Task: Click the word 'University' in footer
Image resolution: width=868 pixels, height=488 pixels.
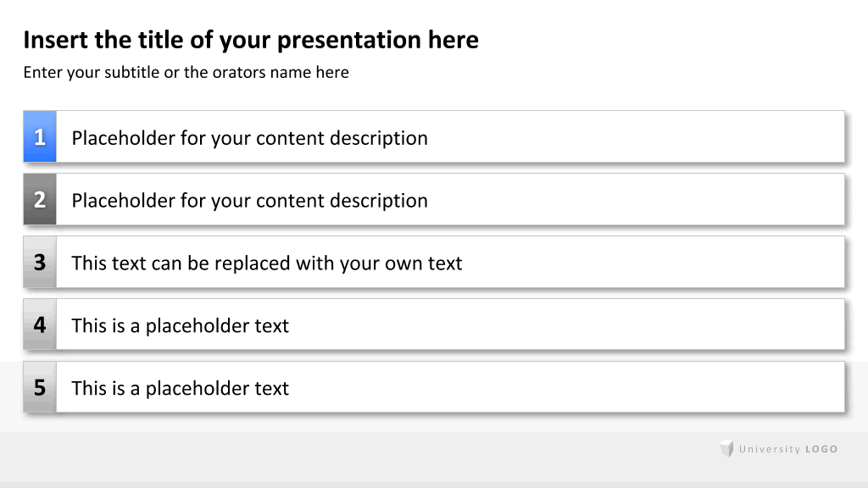Action: (770, 449)
